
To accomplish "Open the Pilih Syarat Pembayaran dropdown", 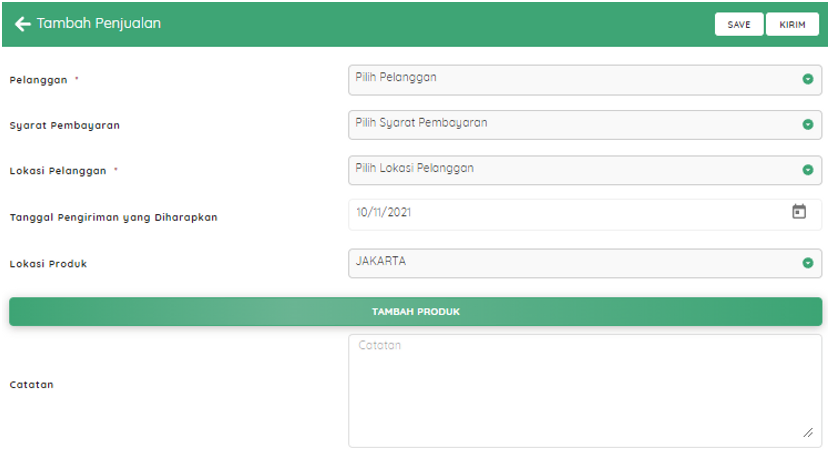I will [585, 125].
